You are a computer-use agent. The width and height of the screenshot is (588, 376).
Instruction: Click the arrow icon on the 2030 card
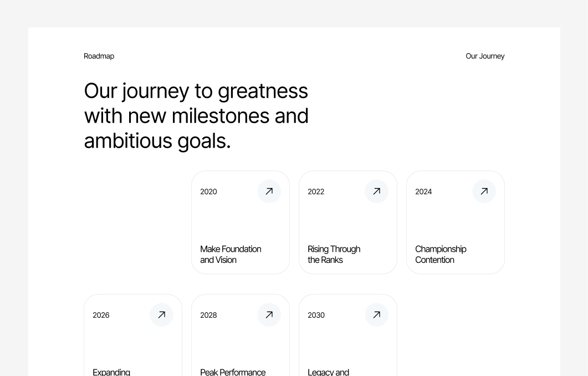coord(377,315)
